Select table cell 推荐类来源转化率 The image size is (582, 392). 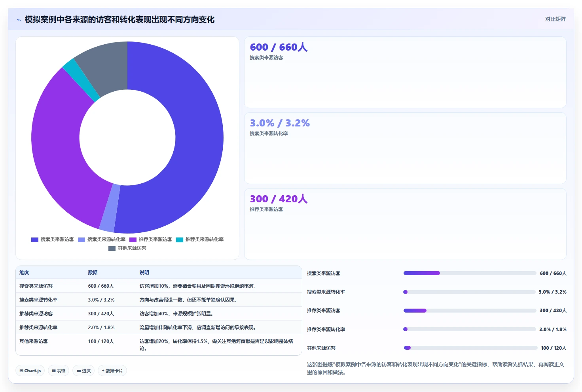[38, 328]
